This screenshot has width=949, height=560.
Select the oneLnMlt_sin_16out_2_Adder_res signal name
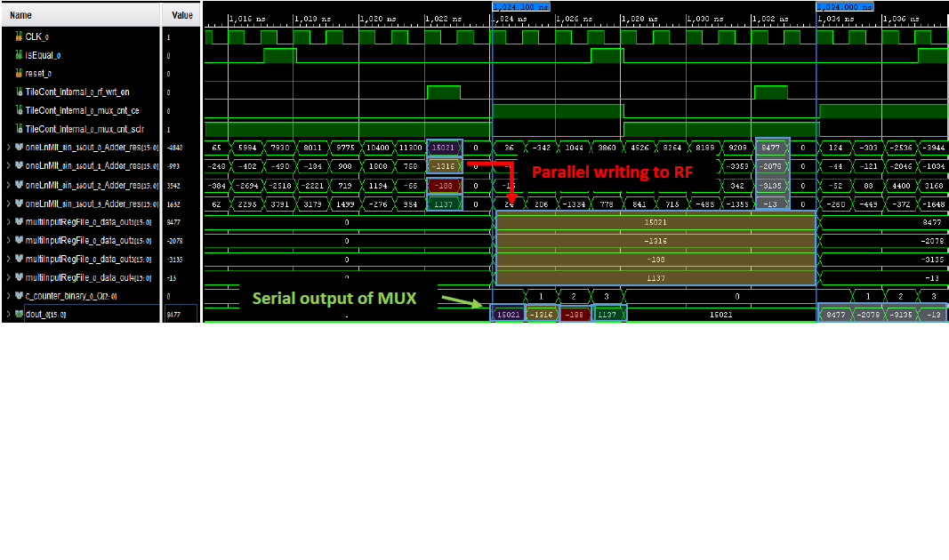[89, 185]
